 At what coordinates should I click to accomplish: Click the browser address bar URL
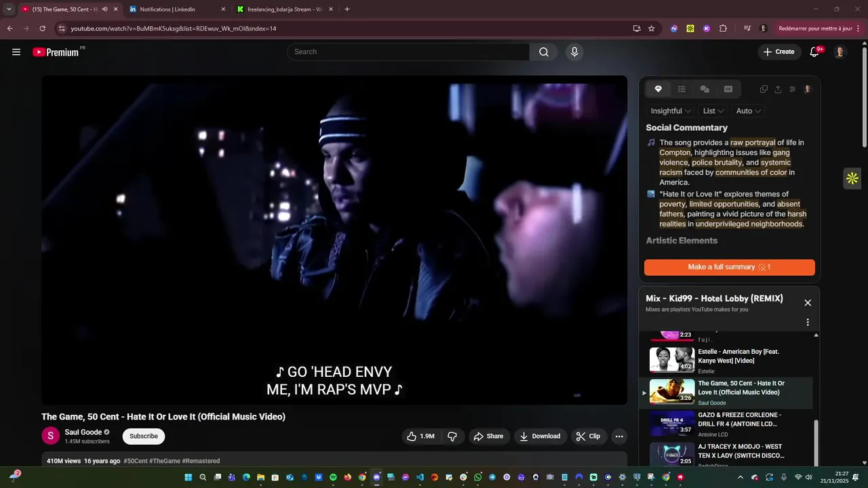click(174, 28)
